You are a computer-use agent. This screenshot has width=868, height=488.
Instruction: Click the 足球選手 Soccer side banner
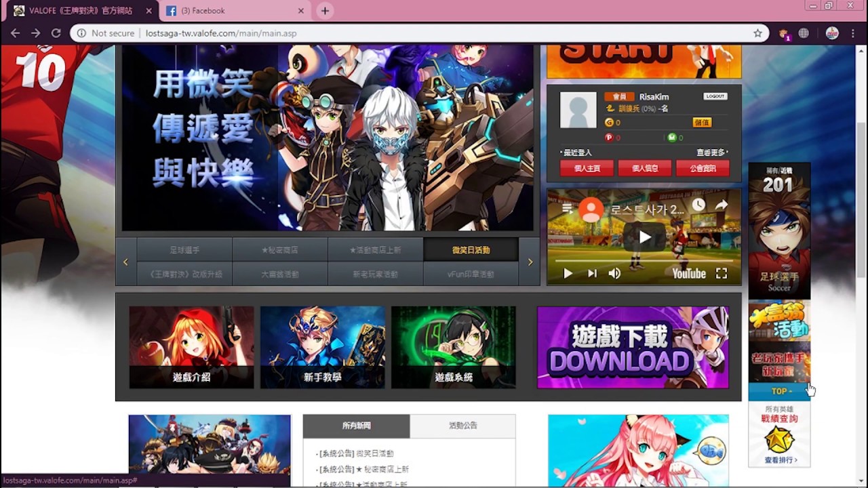(x=779, y=230)
